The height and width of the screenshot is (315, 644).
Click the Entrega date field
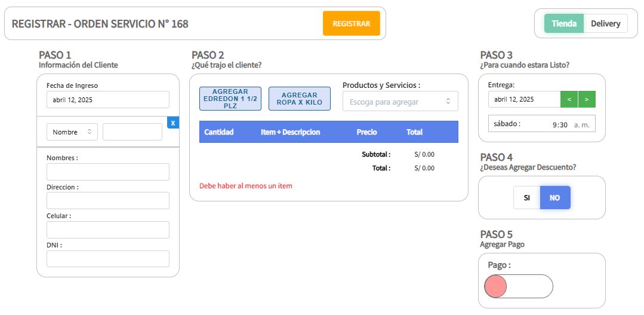(523, 99)
